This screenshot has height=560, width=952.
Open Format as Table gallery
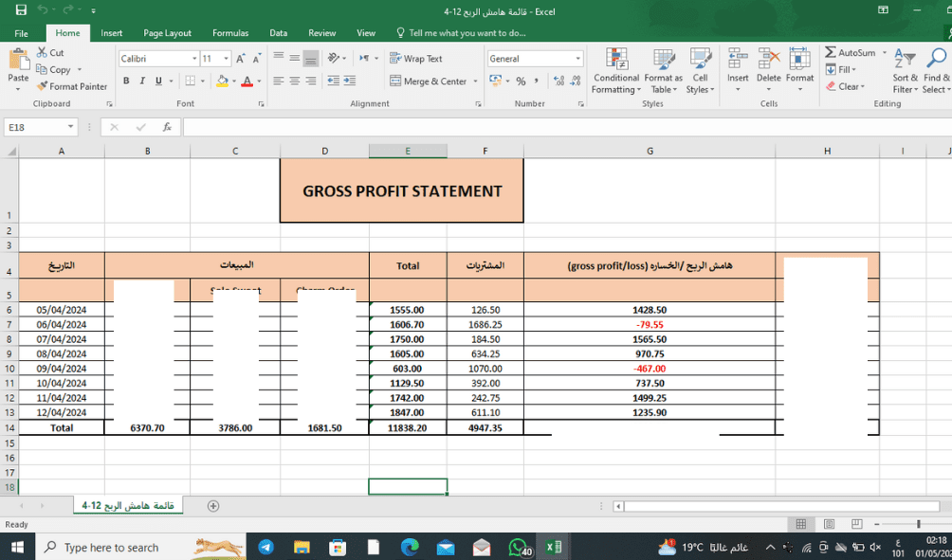pos(663,71)
